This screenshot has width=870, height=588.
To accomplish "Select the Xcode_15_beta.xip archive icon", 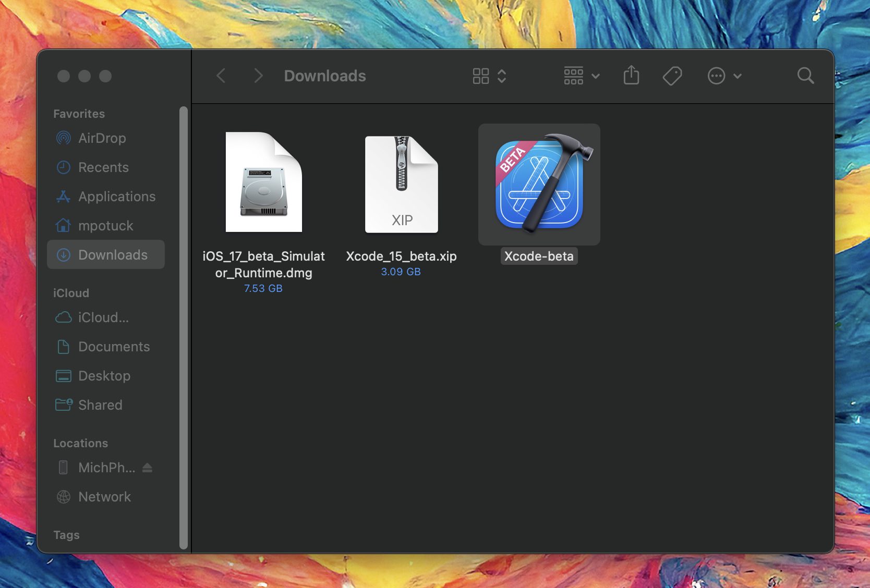I will (401, 184).
